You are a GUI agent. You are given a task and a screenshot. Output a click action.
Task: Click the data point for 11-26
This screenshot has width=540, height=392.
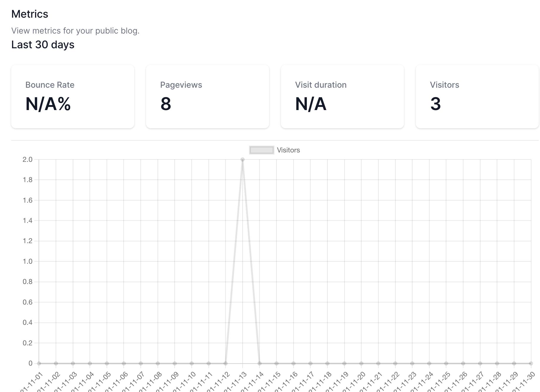pos(463,363)
